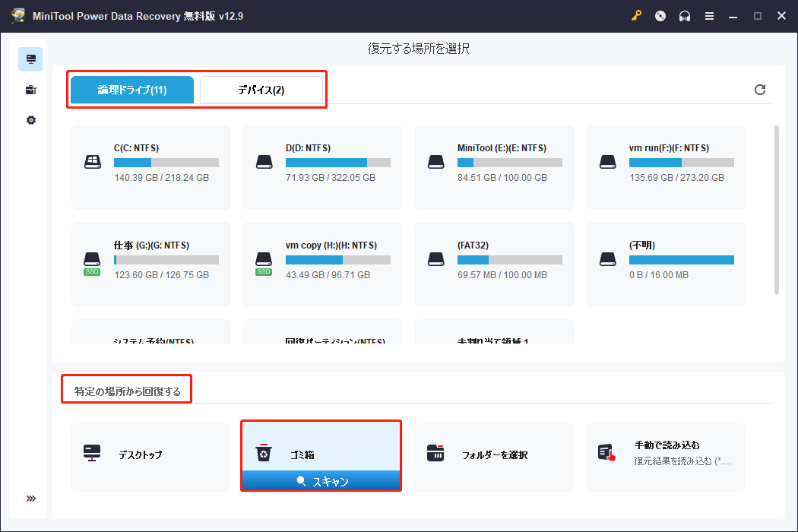
Task: Minimize the MiniTool window
Action: click(x=733, y=16)
